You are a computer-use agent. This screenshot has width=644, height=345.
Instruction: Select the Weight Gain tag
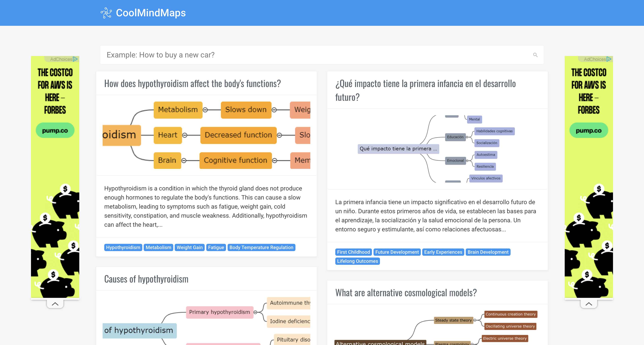coord(190,247)
